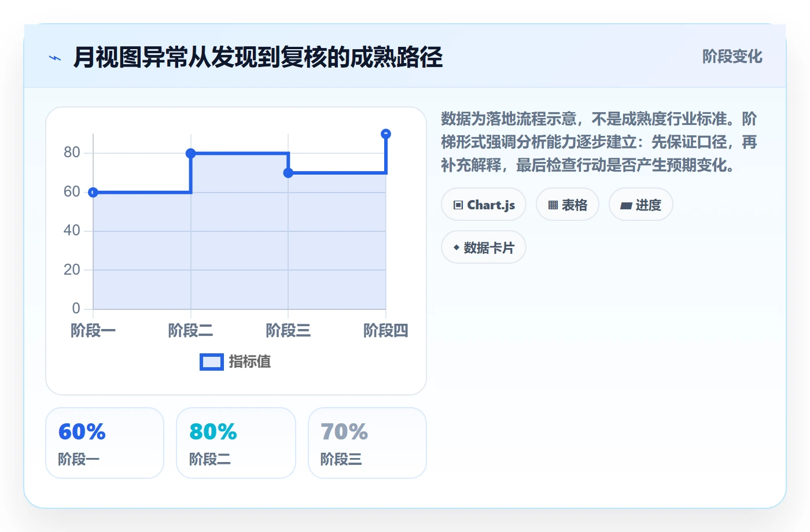The image size is (810, 532).
Task: Toggle the 指标值 legend swatch
Action: coord(212,362)
